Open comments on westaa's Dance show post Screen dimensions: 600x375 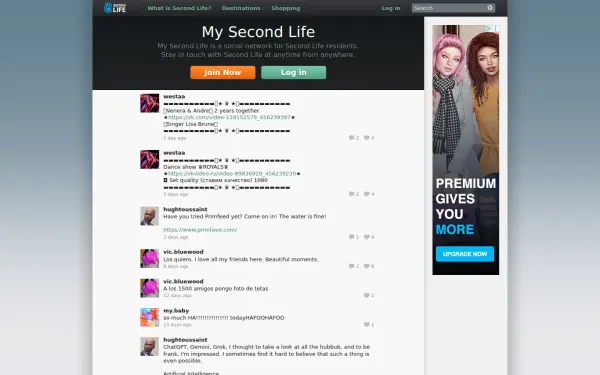click(x=354, y=194)
